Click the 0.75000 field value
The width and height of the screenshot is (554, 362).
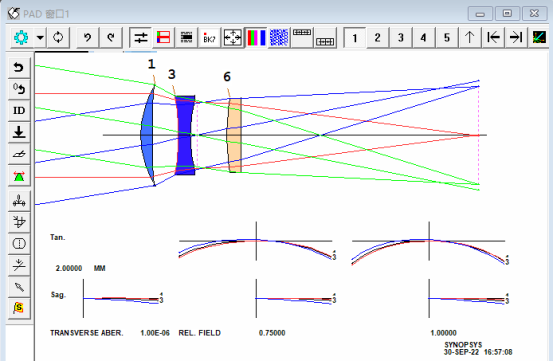[272, 333]
